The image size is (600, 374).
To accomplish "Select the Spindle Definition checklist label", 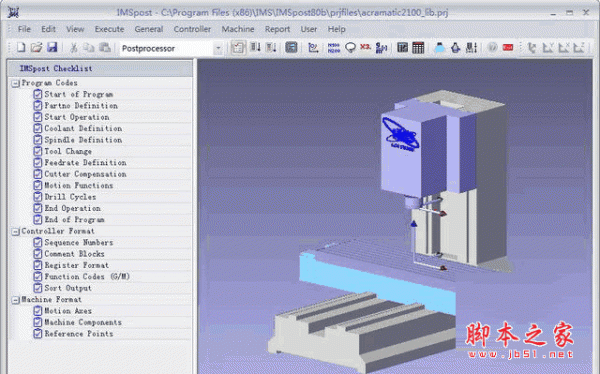I will tap(83, 140).
